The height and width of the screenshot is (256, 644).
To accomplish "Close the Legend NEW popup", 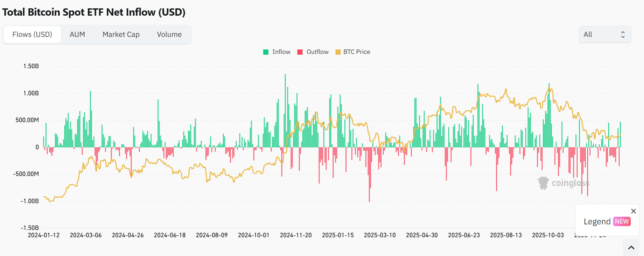I will pyautogui.click(x=633, y=211).
